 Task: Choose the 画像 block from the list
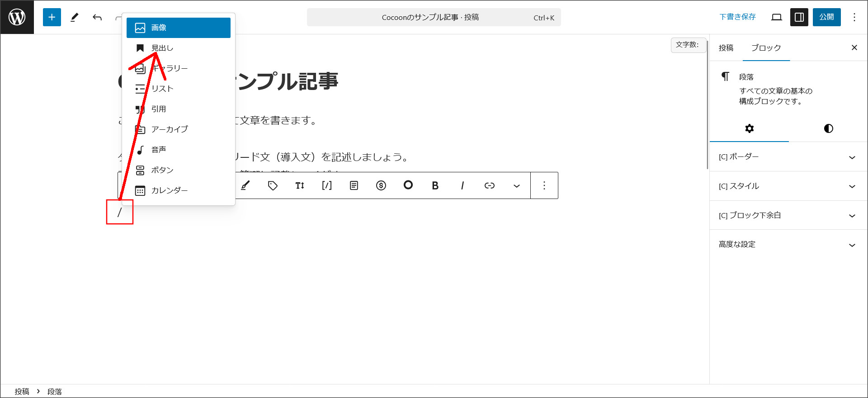[x=179, y=28]
